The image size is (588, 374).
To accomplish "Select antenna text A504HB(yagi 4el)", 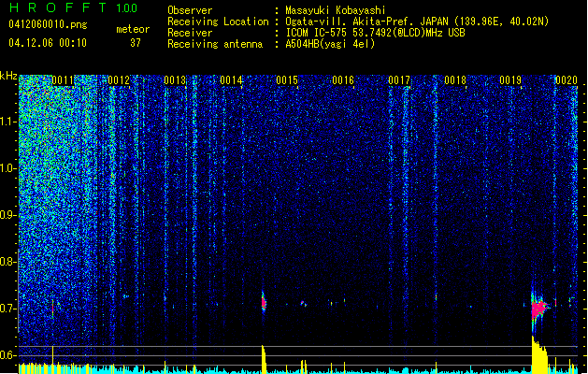I will coord(330,44).
